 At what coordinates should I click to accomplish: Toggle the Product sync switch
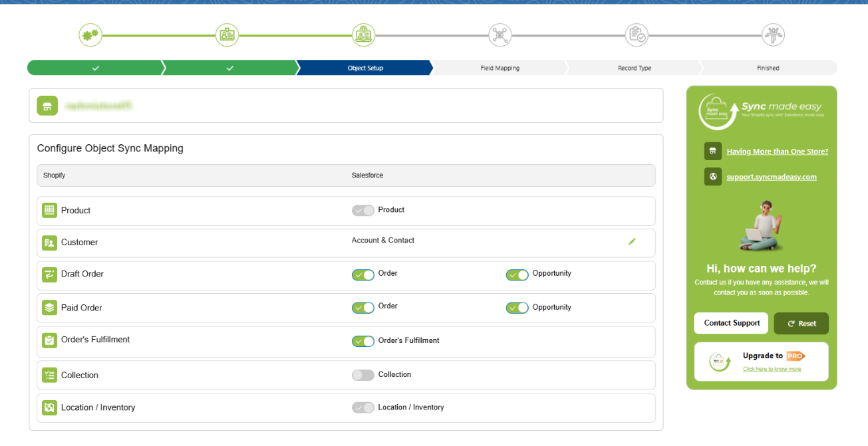tap(363, 210)
